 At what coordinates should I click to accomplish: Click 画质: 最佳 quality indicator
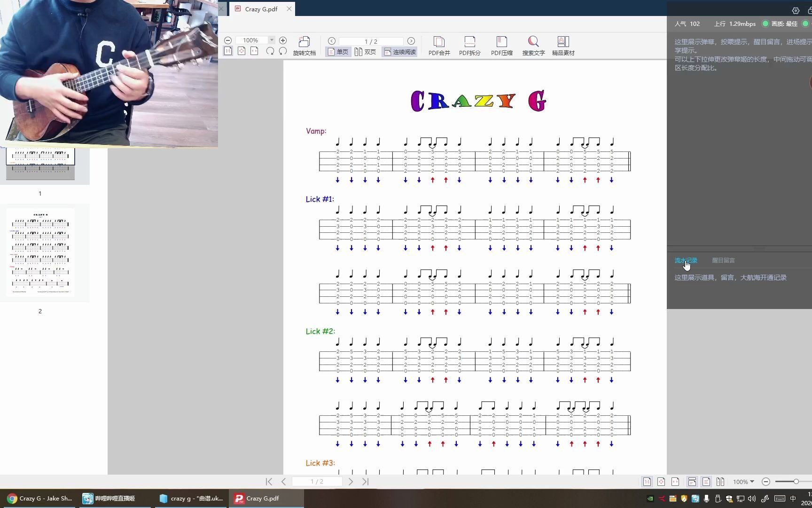[x=780, y=24]
